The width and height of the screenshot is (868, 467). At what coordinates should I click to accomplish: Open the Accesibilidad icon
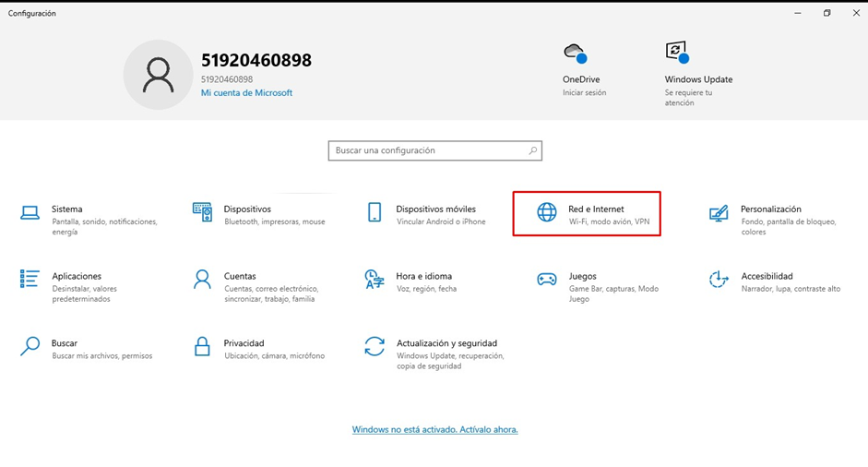tap(719, 279)
